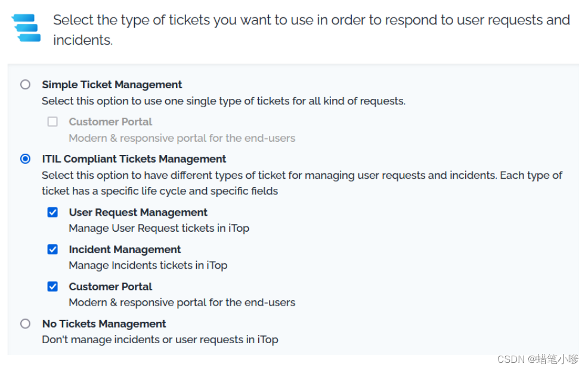Image resolution: width=588 pixels, height=370 pixels.
Task: Toggle the User Request Management checkbox
Action: pos(52,212)
